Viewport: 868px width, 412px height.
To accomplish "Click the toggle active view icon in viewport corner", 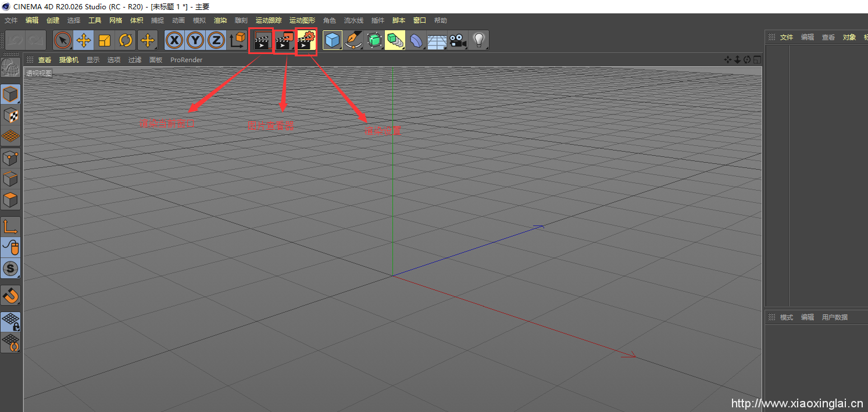I will [x=757, y=60].
